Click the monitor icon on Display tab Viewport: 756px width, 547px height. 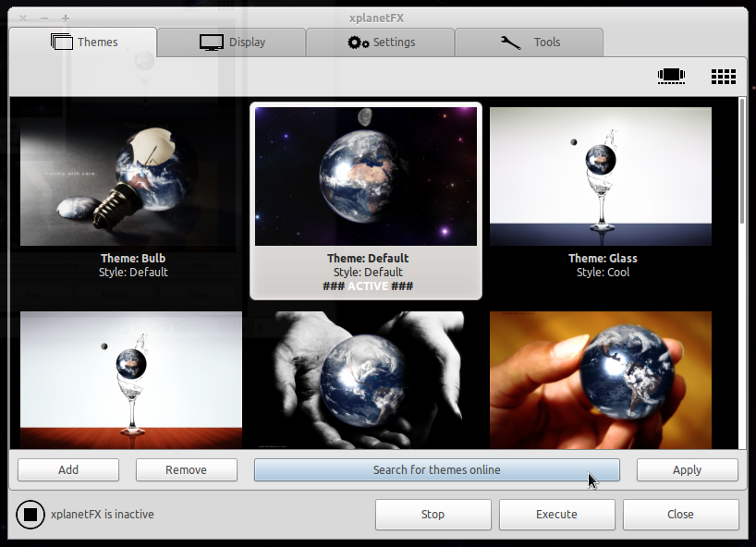pyautogui.click(x=211, y=43)
